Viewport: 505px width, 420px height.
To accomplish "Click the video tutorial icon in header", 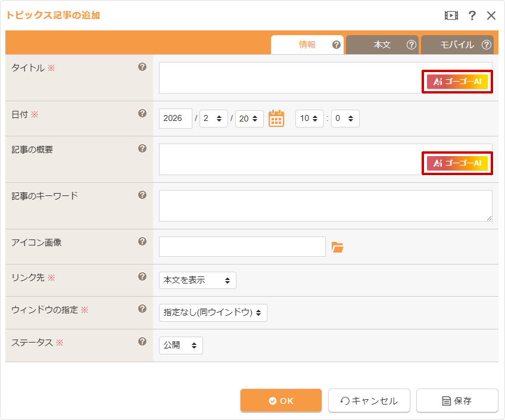I will pos(451,15).
